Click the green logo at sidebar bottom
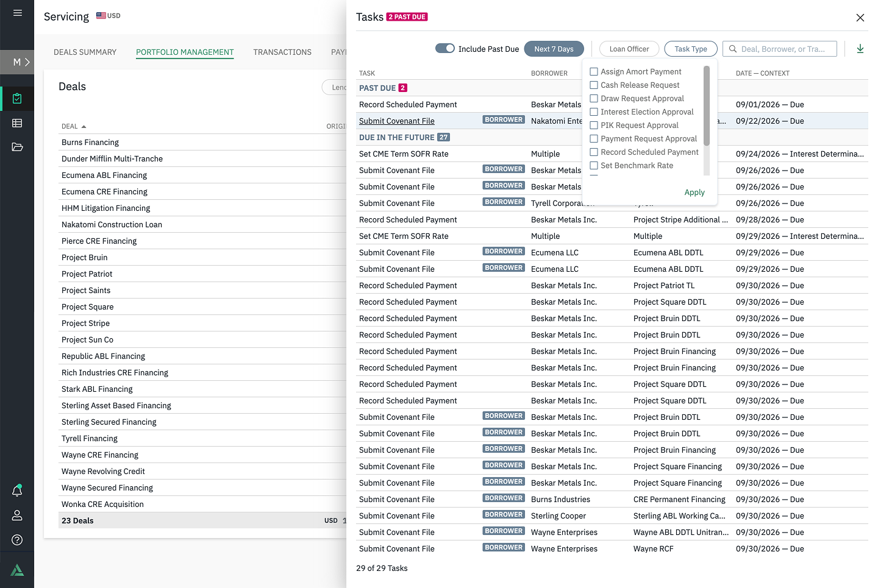This screenshot has height=588, width=878. (x=17, y=570)
